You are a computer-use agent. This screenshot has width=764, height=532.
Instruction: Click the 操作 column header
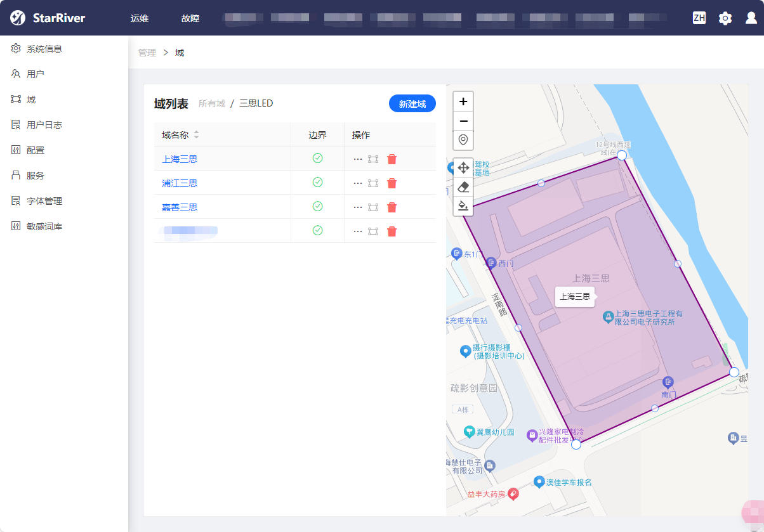361,135
